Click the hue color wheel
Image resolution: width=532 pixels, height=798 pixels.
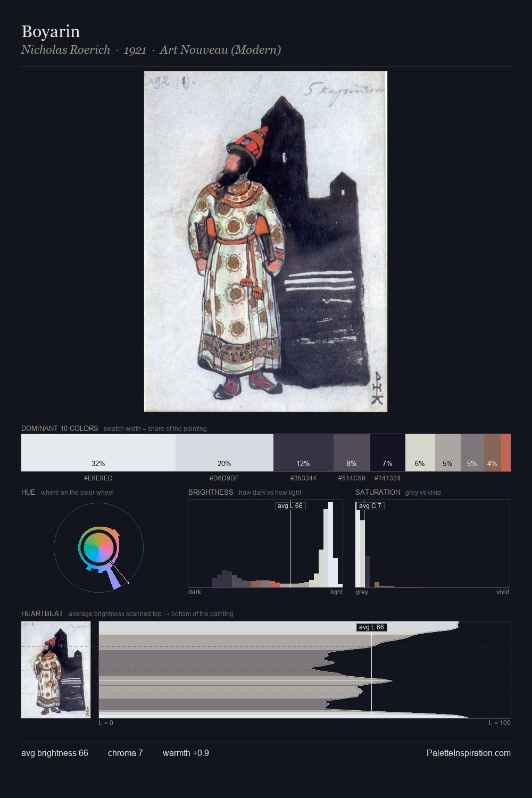pyautogui.click(x=98, y=547)
